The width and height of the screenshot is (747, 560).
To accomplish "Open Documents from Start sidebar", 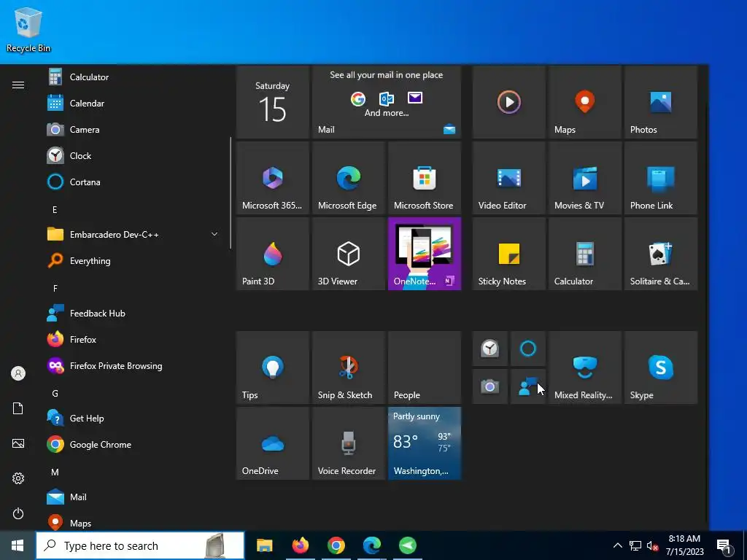I will [x=18, y=408].
